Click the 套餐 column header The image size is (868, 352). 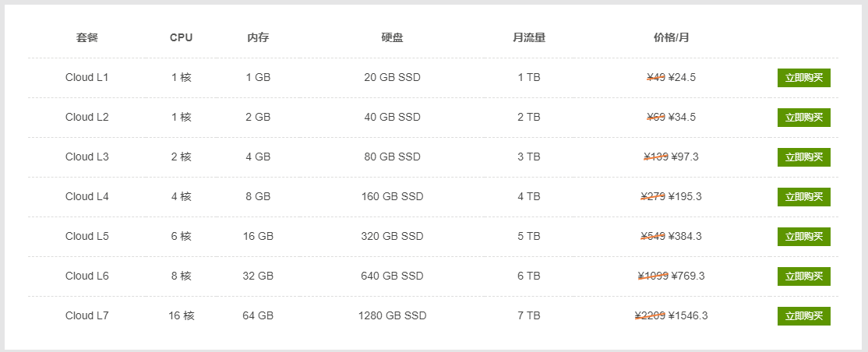[x=87, y=37]
